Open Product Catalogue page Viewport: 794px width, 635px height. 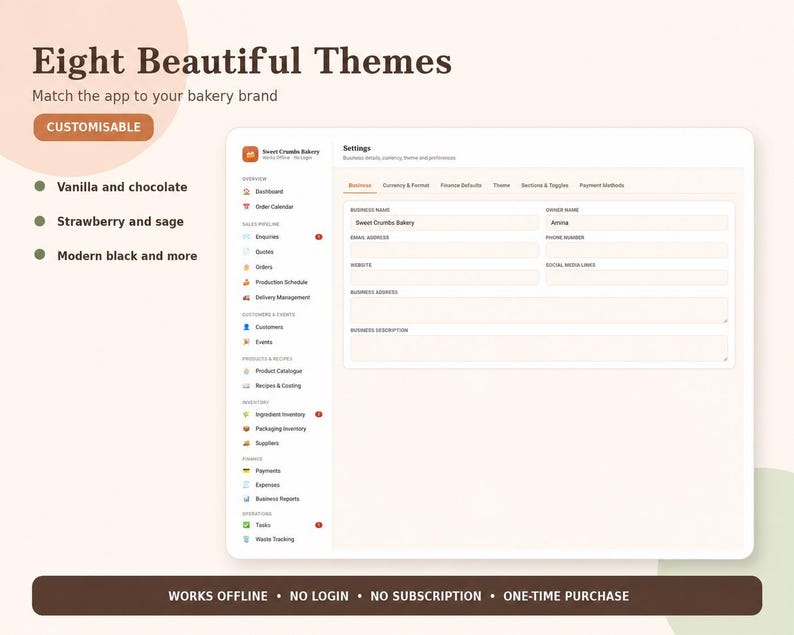point(279,371)
